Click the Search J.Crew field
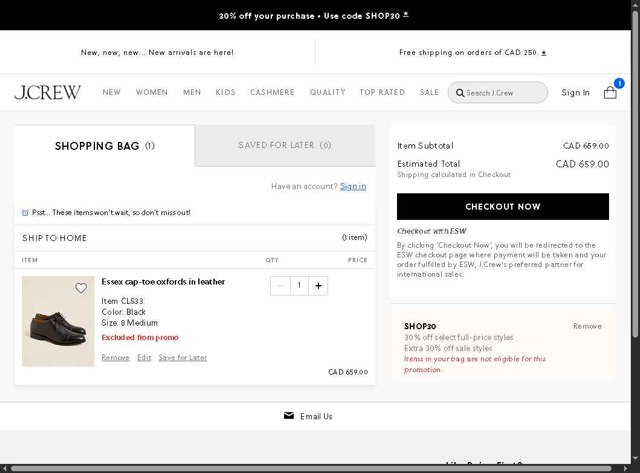The width and height of the screenshot is (640, 473). (498, 93)
